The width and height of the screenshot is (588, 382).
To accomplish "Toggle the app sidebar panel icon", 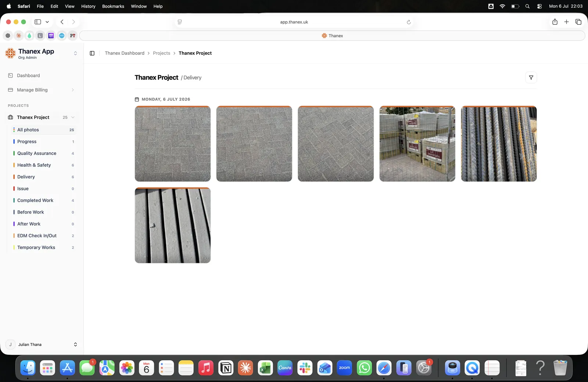I will (x=92, y=53).
